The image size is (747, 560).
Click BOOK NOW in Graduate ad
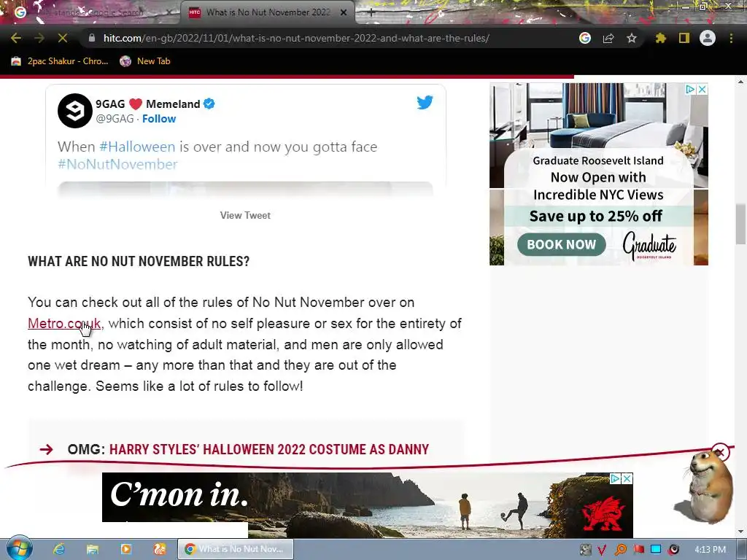(x=561, y=244)
